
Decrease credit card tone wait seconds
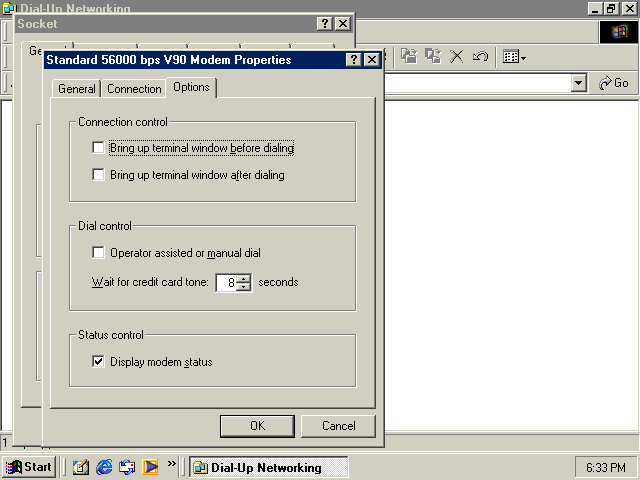(244, 287)
